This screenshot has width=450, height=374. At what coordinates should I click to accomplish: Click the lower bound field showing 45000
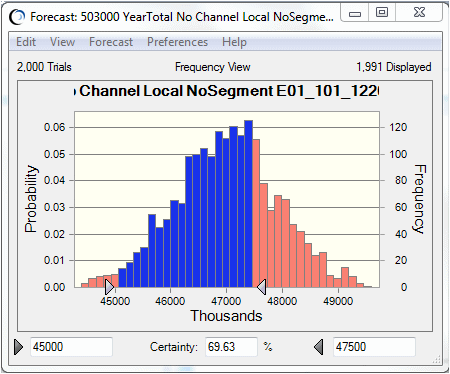point(71,347)
